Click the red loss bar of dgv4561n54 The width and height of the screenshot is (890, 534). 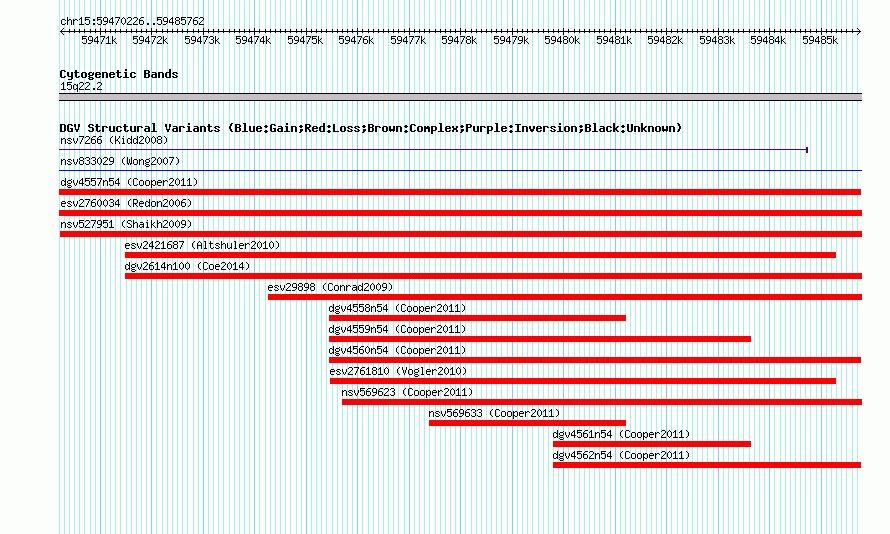(x=652, y=444)
